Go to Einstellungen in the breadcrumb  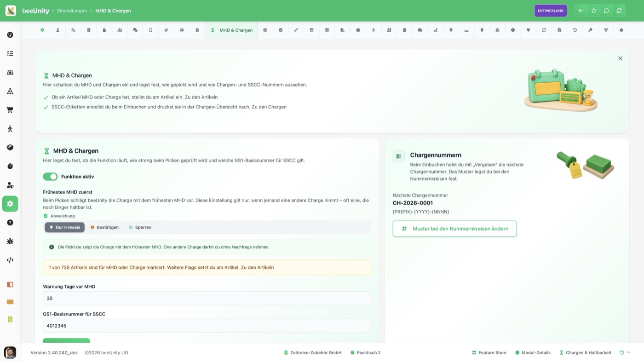pos(72,11)
